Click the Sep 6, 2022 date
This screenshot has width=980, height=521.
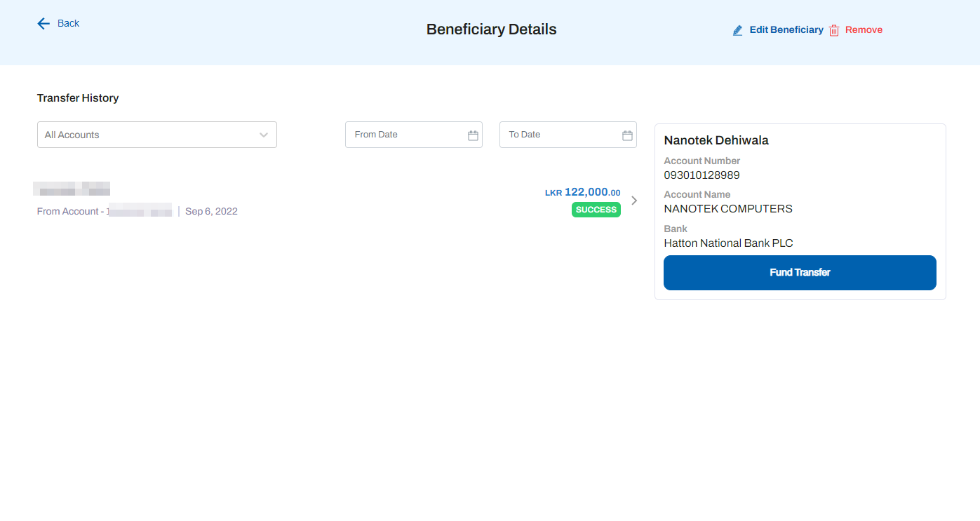tap(211, 211)
